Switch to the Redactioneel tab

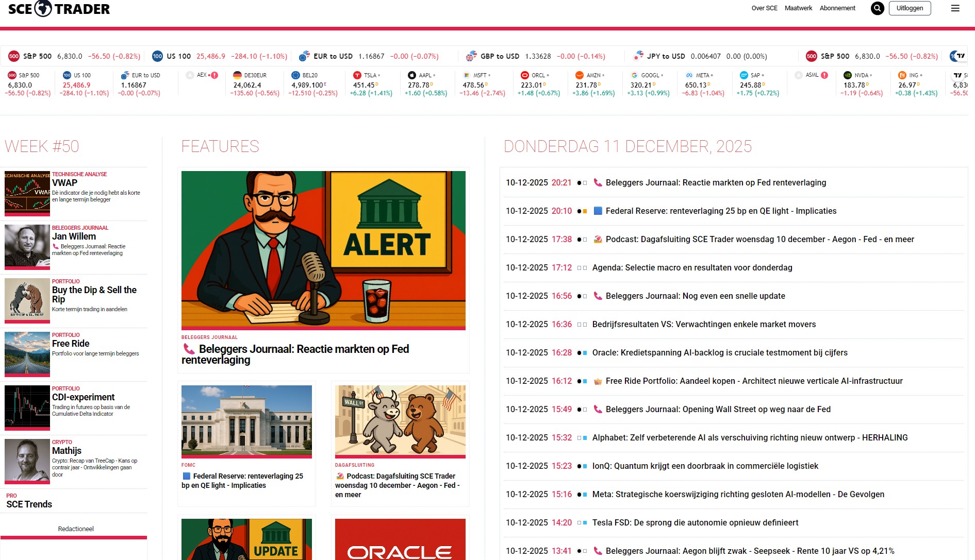click(76, 529)
